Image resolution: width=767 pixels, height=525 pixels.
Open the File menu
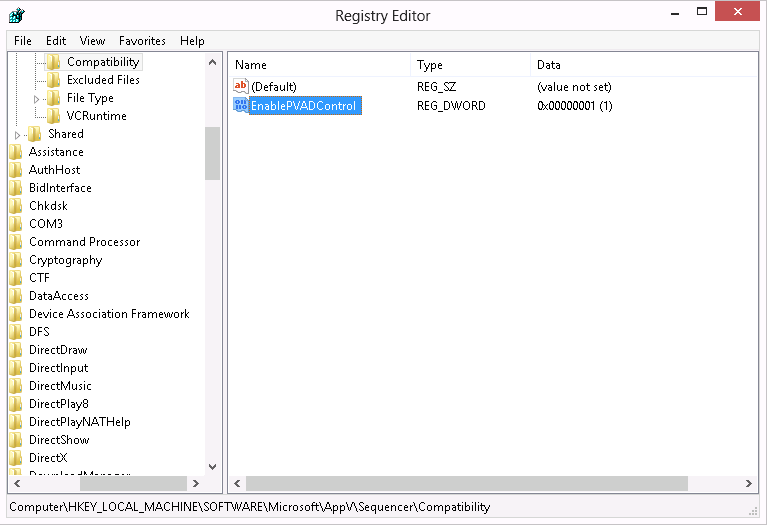pos(23,41)
